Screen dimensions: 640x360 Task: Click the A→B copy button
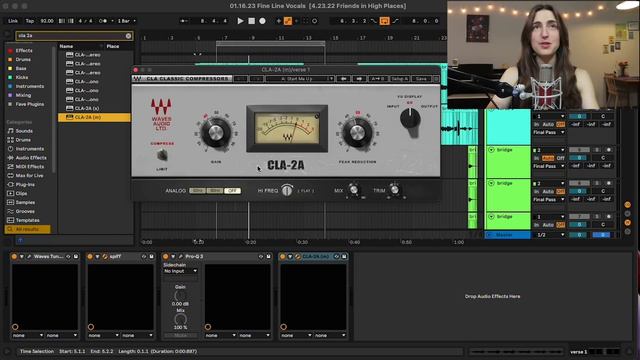click(378, 79)
